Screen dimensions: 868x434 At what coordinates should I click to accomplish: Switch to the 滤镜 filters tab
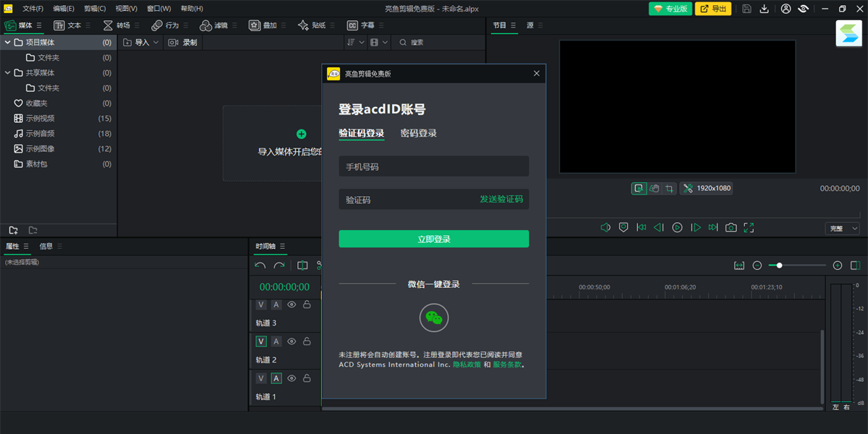coord(213,25)
